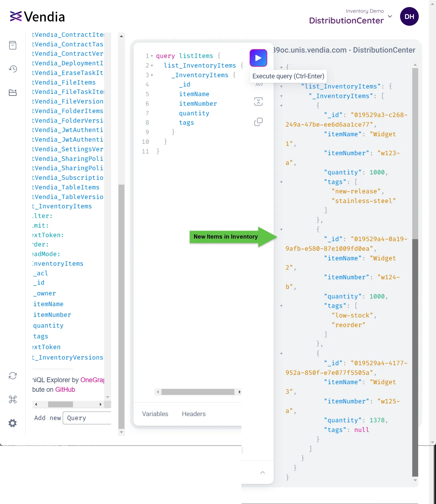Fold _InventoryItems block at line 3
The height and width of the screenshot is (504, 436).
tap(152, 75)
